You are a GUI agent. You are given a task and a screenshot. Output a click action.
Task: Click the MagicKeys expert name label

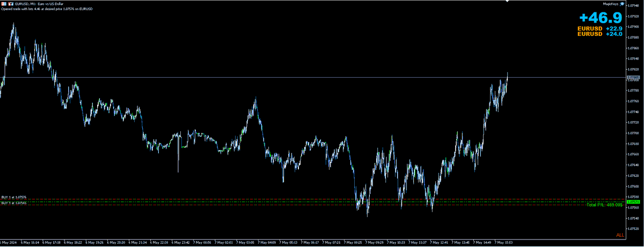point(610,4)
